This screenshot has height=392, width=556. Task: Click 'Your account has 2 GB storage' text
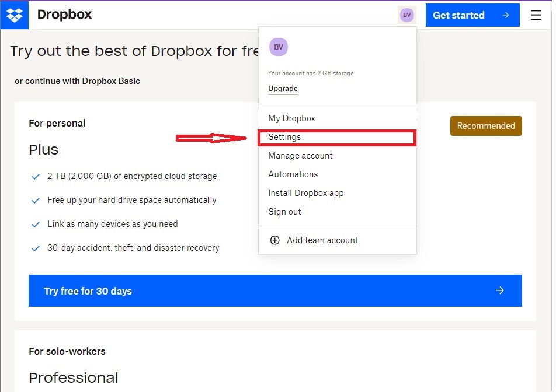[311, 73]
